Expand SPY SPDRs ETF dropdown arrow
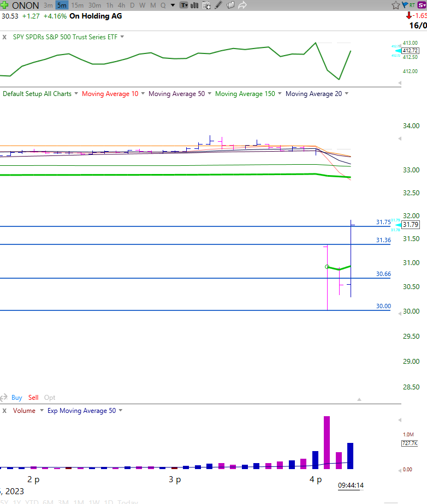This screenshot has height=504, width=427. (122, 37)
